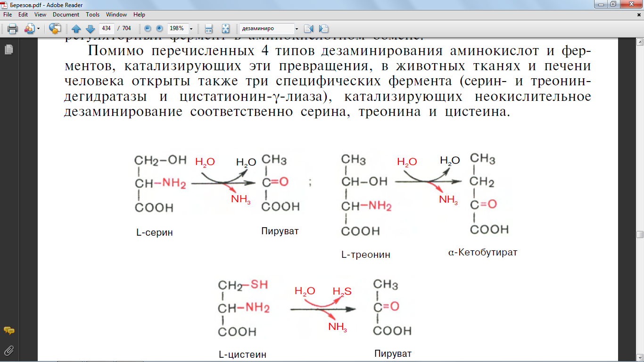Find previous search result icon
Viewport: 644px width, 362px height.
pos(308,28)
